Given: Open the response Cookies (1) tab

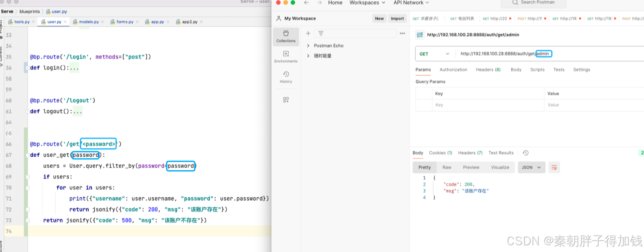Looking at the screenshot, I should (440, 153).
